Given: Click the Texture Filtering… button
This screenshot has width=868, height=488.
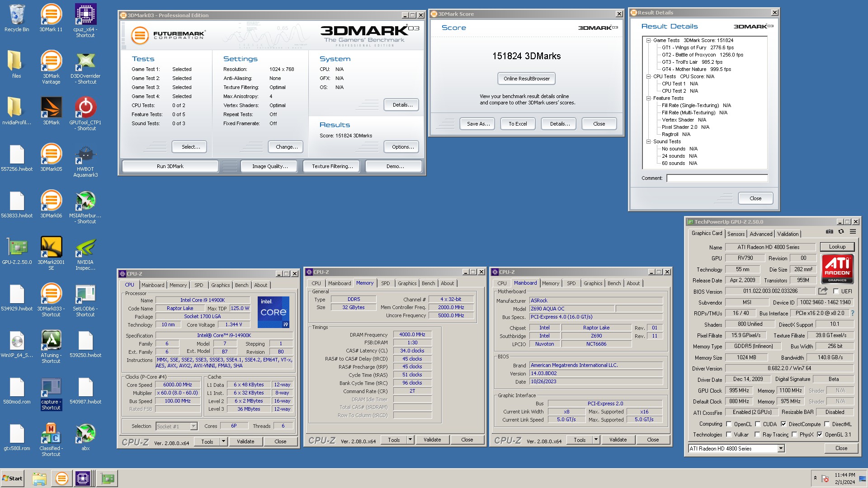Looking at the screenshot, I should click(x=332, y=166).
